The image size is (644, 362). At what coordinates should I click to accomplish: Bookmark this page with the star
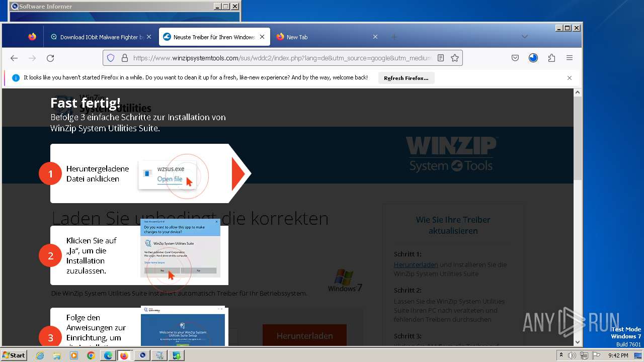(455, 58)
